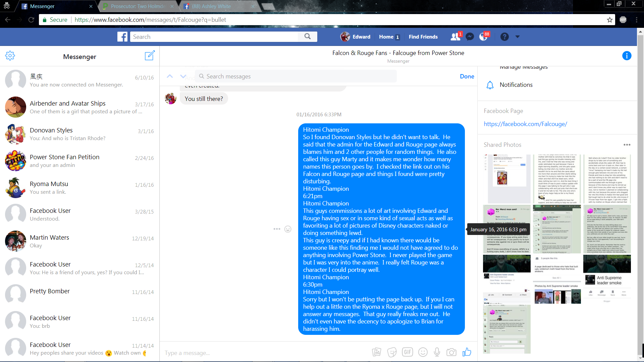Click Done to close message search
Screen dimensions: 644x362
[x=467, y=76]
